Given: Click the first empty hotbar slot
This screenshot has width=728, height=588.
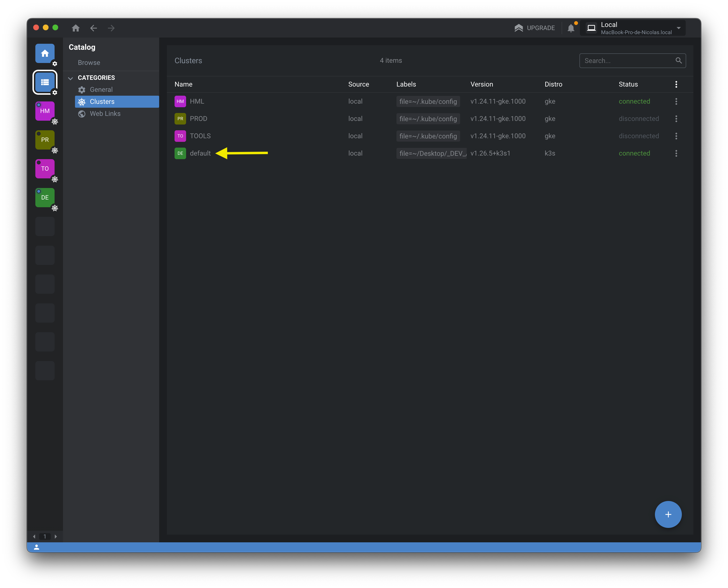Looking at the screenshot, I should [45, 226].
